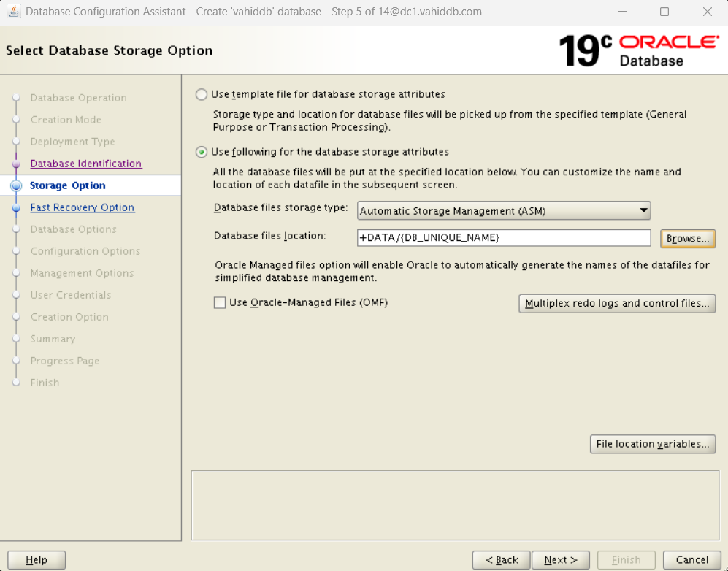The height and width of the screenshot is (571, 728).
Task: Click the dropdown arrow beside Automatic Storage Management
Action: (643, 211)
